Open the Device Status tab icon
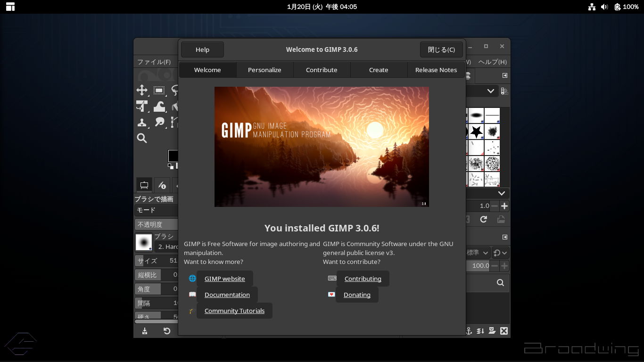This screenshot has width=644, height=362. pyautogui.click(x=162, y=185)
